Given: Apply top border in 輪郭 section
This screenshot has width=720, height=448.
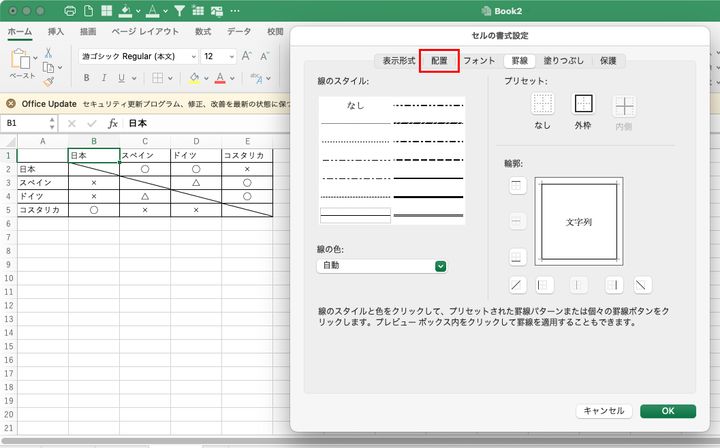Looking at the screenshot, I should coord(517,186).
